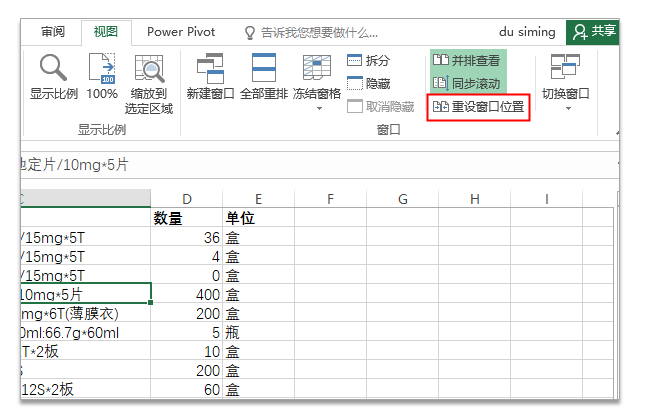645x419 pixels.
Task: Select the cell with T*2板 next to 10
Action: click(x=86, y=351)
